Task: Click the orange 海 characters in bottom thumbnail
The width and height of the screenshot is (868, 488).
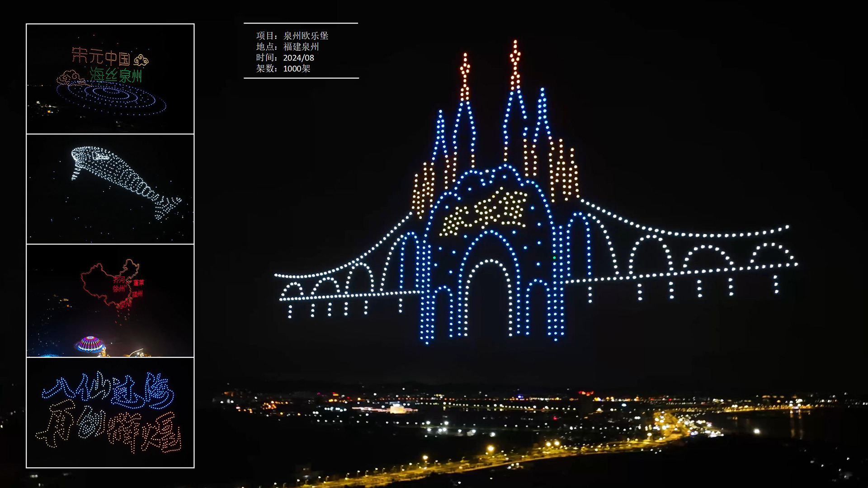Action: [145, 432]
